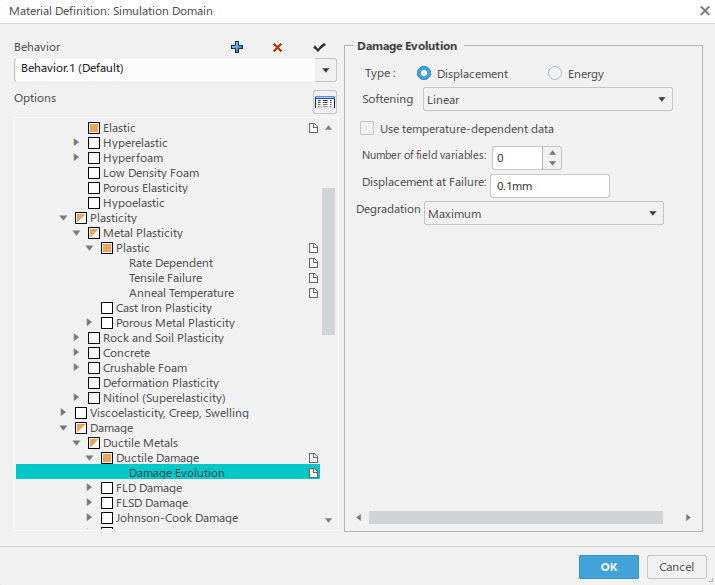Collapse the Plastic tree node

[89, 248]
